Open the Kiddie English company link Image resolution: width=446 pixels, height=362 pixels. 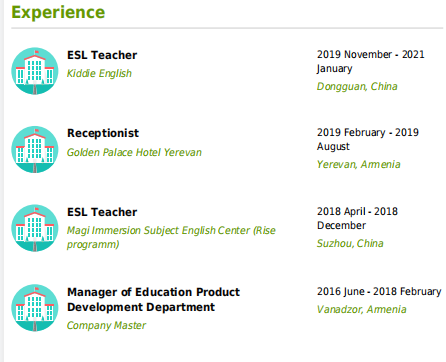(x=99, y=73)
